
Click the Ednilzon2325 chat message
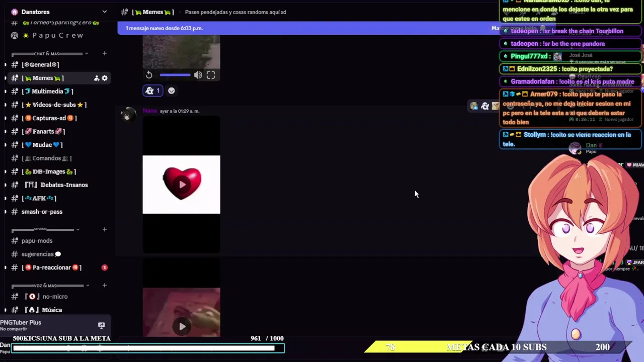571,69
